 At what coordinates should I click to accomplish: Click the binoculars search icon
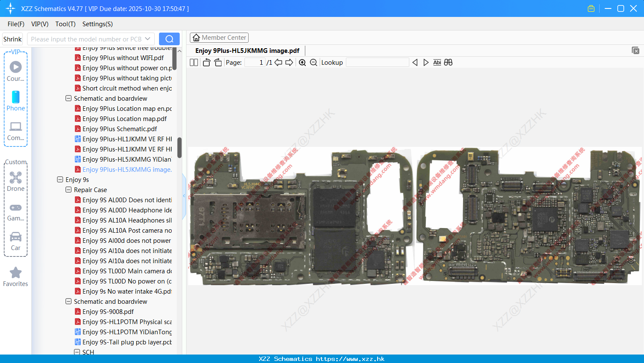tap(448, 63)
